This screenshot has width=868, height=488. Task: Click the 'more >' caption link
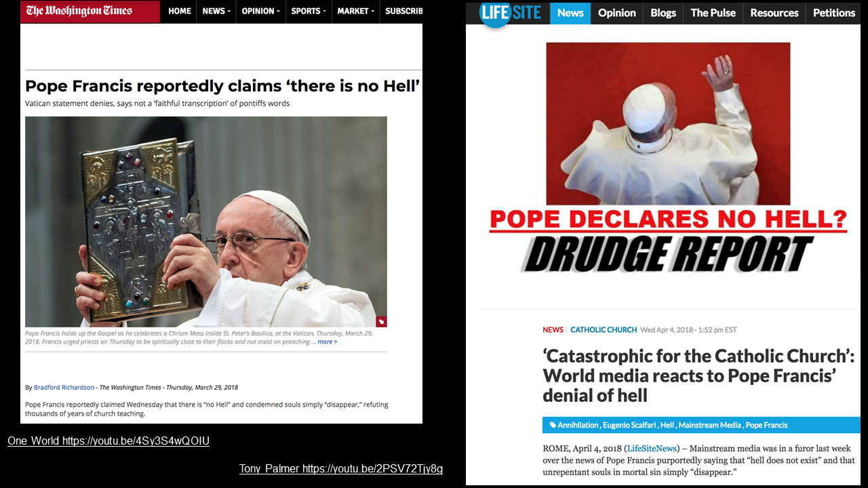coord(328,342)
